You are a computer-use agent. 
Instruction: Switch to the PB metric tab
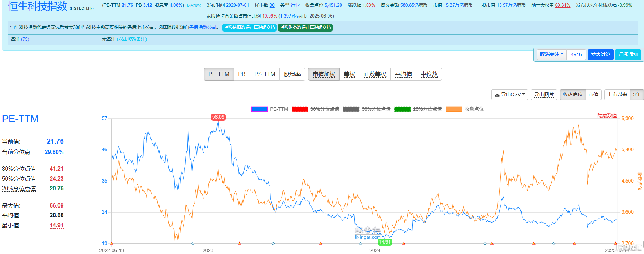pyautogui.click(x=242, y=74)
